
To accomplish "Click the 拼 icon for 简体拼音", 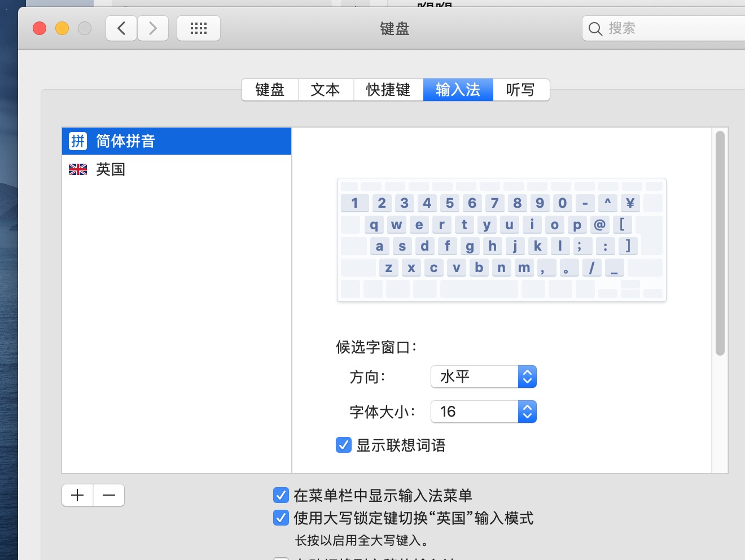I will tap(78, 141).
